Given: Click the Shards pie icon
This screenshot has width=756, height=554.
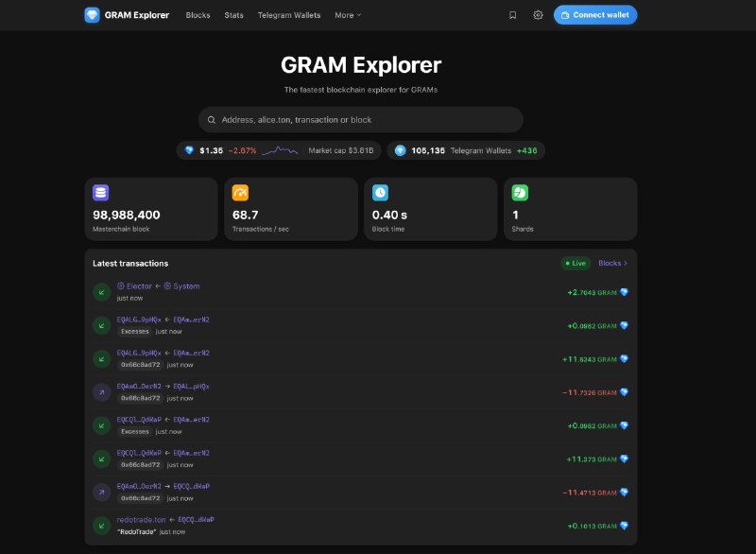Looking at the screenshot, I should 520,192.
